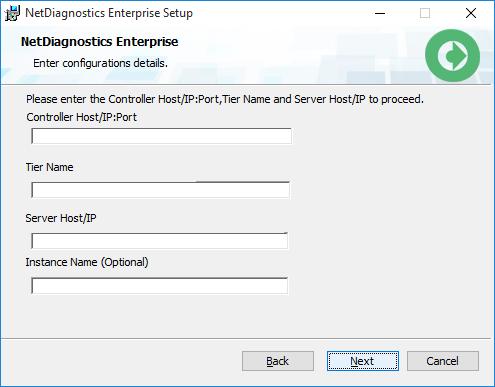
Task: Click the Instance Name (Optional) field
Action: coord(160,286)
